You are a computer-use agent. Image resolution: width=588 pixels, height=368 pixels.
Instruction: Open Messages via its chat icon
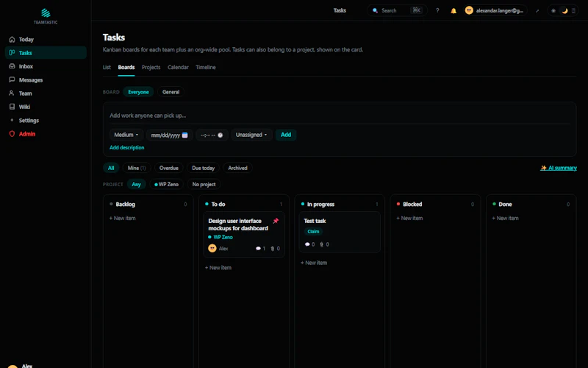[12, 79]
